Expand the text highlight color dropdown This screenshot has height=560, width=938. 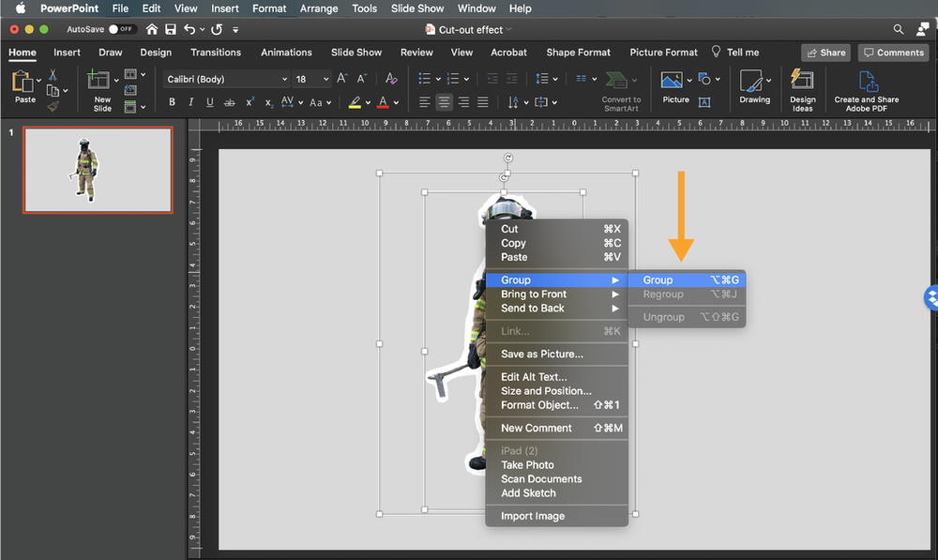click(368, 101)
